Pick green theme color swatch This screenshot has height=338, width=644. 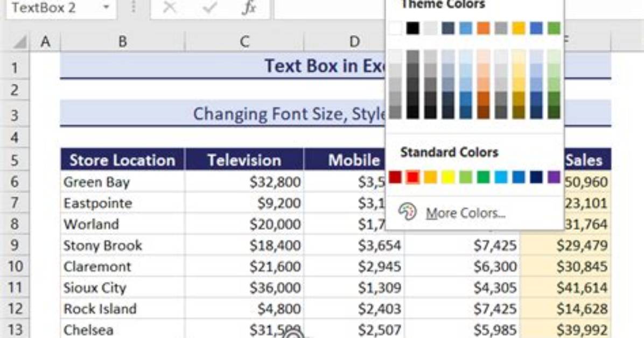click(x=554, y=29)
